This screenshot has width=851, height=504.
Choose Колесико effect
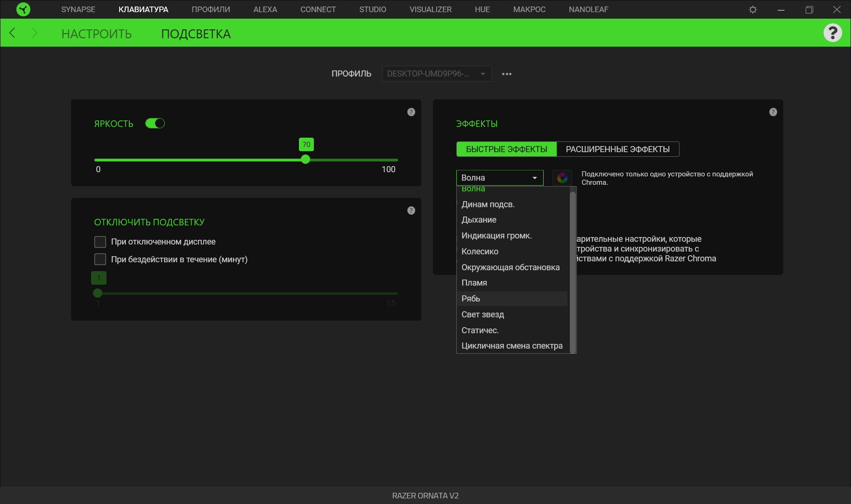(512, 252)
